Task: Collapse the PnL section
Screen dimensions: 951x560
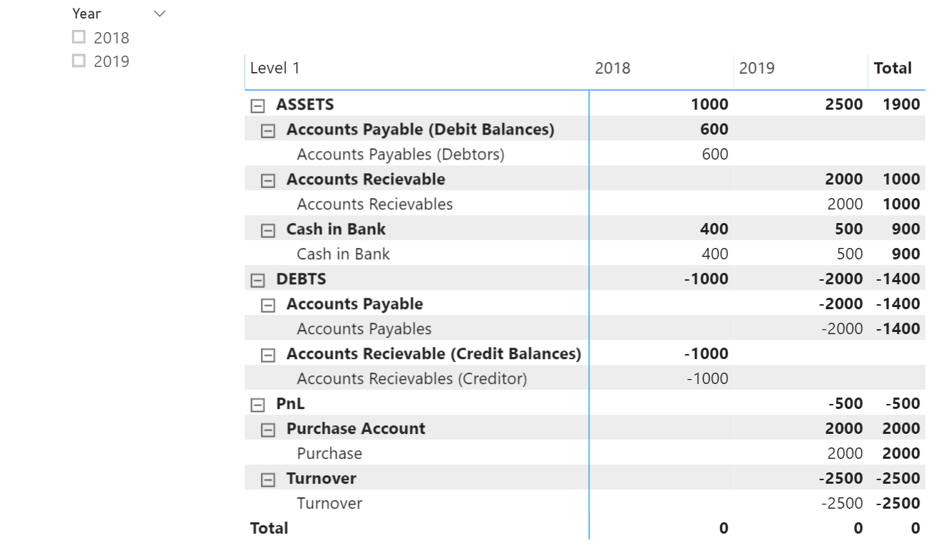Action: pos(257,405)
